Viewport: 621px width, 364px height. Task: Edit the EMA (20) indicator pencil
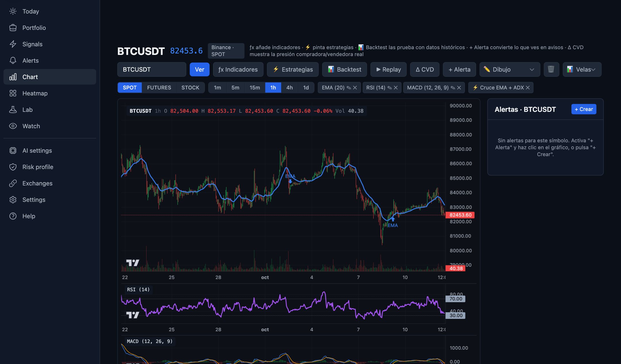349,88
